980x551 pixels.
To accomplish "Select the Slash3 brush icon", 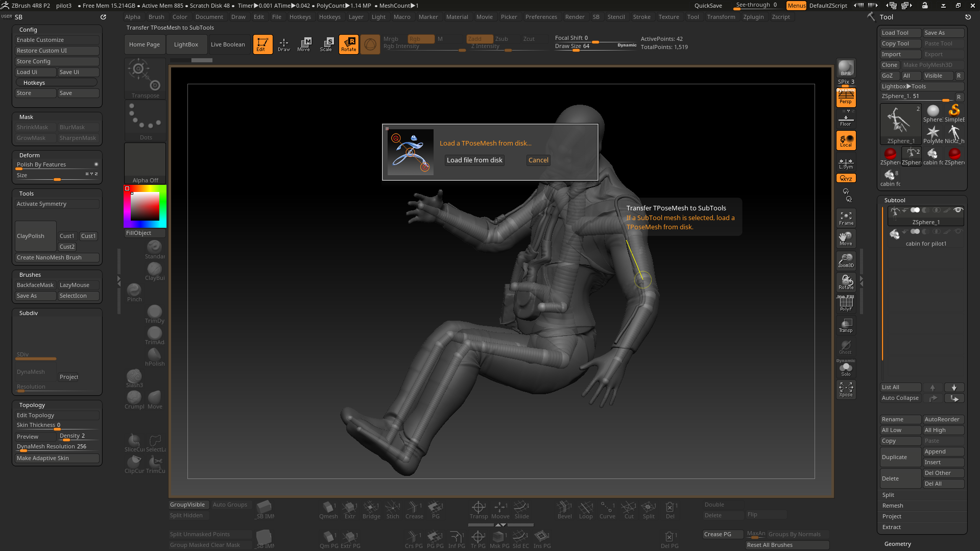I will 134,378.
